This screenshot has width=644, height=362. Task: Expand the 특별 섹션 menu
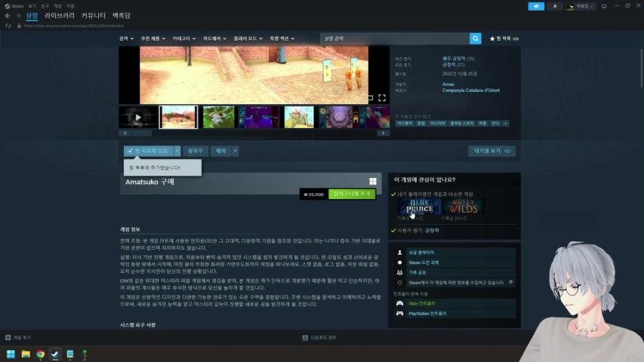tap(282, 38)
